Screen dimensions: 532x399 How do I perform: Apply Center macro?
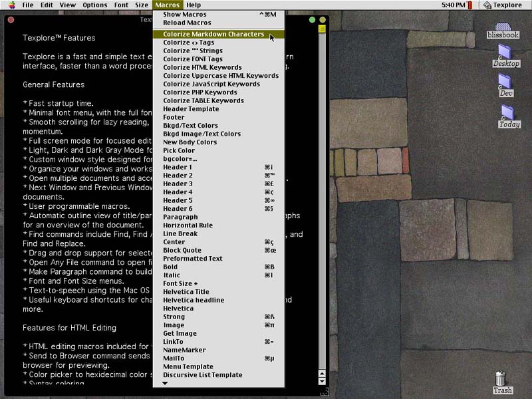tap(219, 242)
